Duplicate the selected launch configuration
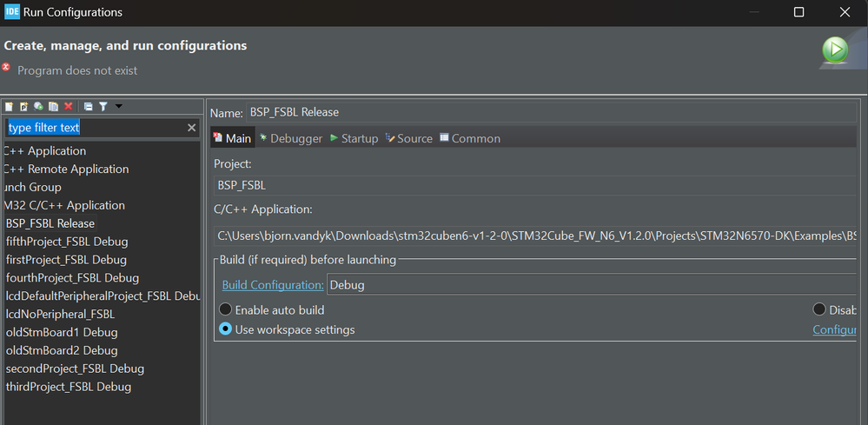This screenshot has width=868, height=425. point(54,106)
